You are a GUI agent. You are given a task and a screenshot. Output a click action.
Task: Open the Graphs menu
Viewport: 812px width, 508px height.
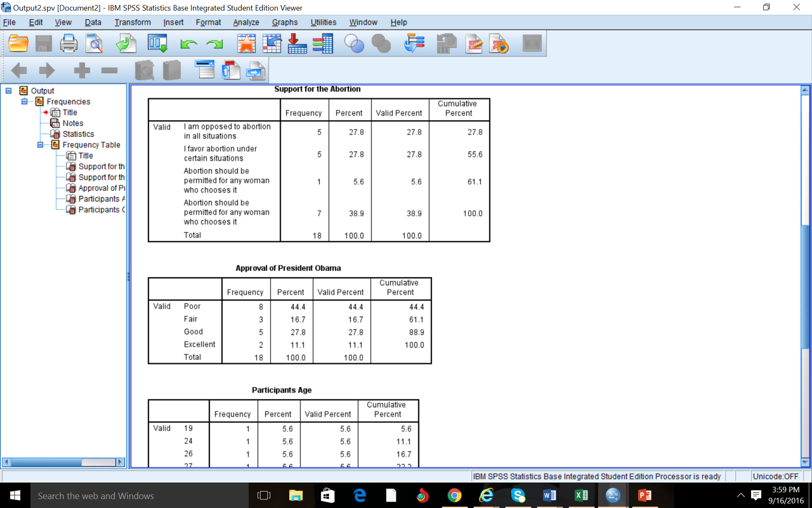(285, 22)
